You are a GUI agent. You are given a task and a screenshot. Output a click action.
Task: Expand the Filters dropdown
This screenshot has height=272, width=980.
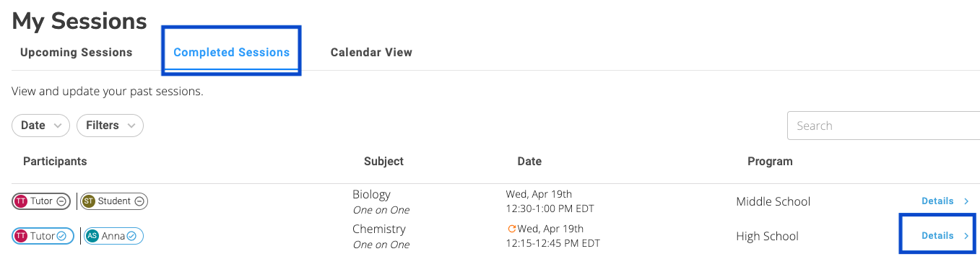(x=110, y=126)
